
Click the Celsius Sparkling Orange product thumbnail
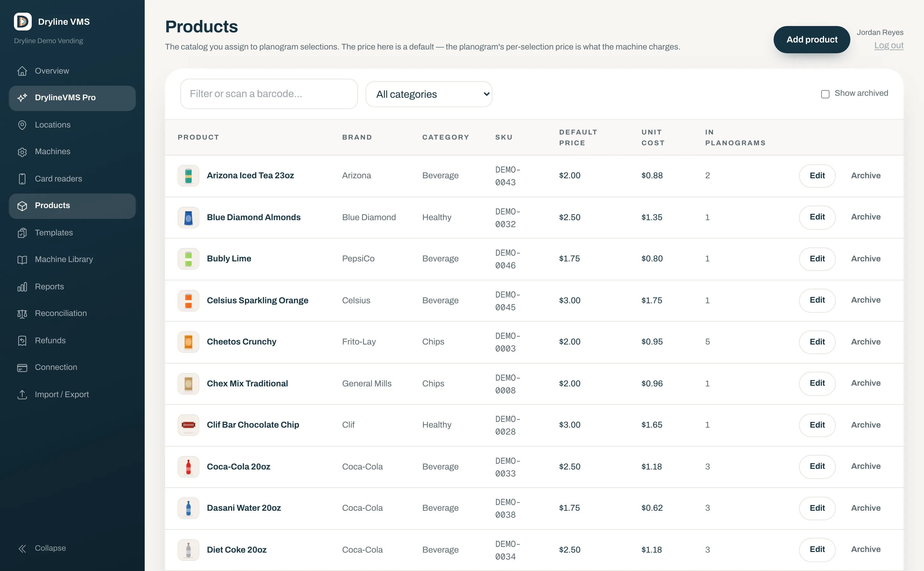(x=188, y=301)
